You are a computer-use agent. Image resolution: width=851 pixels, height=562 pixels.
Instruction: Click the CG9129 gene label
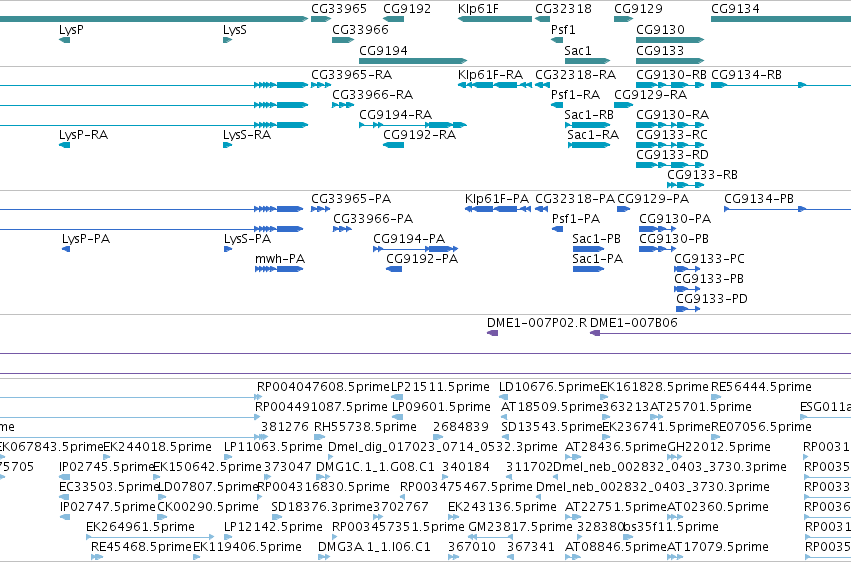(x=638, y=9)
